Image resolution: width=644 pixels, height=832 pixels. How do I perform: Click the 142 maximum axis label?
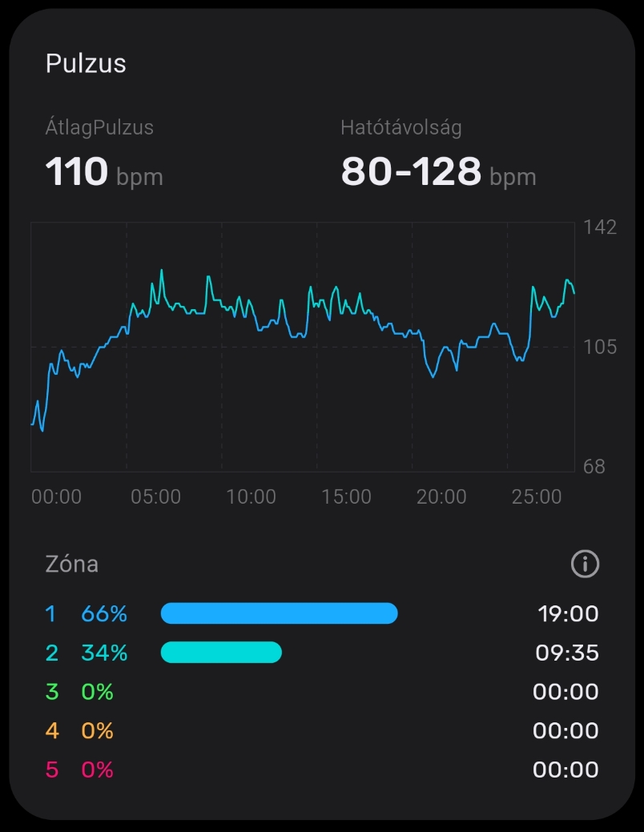pyautogui.click(x=600, y=227)
